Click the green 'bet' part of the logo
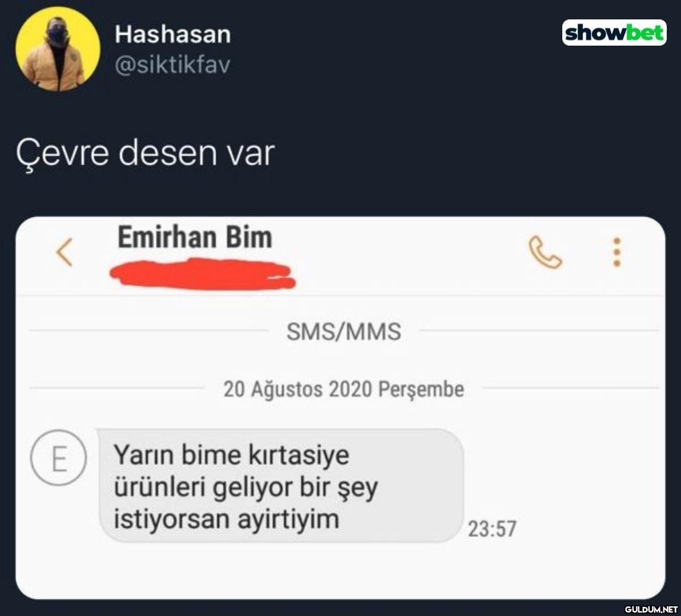This screenshot has width=681, height=616. (x=646, y=33)
